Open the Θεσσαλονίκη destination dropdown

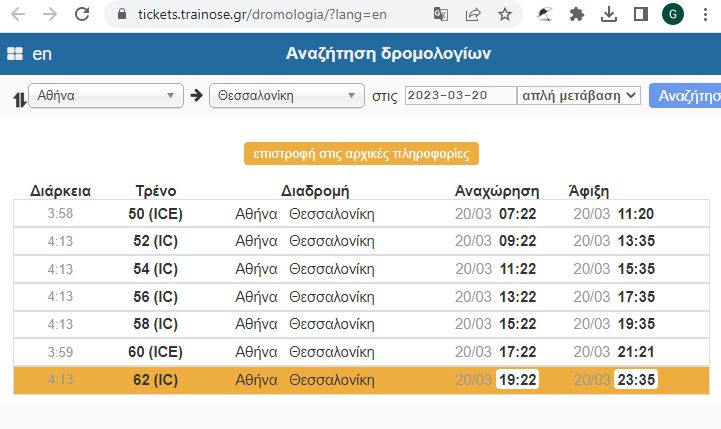click(286, 96)
